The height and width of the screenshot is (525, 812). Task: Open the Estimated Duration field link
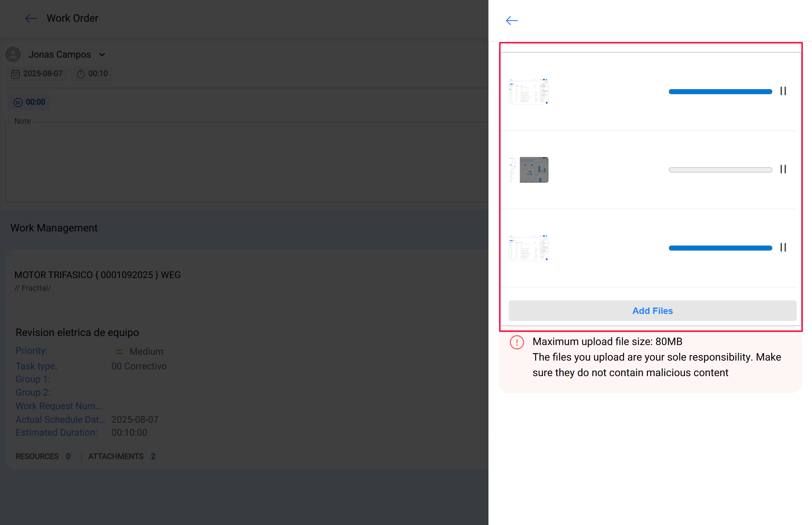(56, 432)
